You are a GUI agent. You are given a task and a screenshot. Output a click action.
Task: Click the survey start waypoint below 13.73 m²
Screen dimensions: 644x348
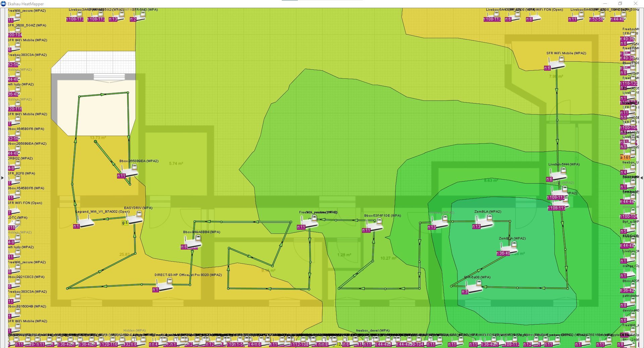click(x=96, y=142)
